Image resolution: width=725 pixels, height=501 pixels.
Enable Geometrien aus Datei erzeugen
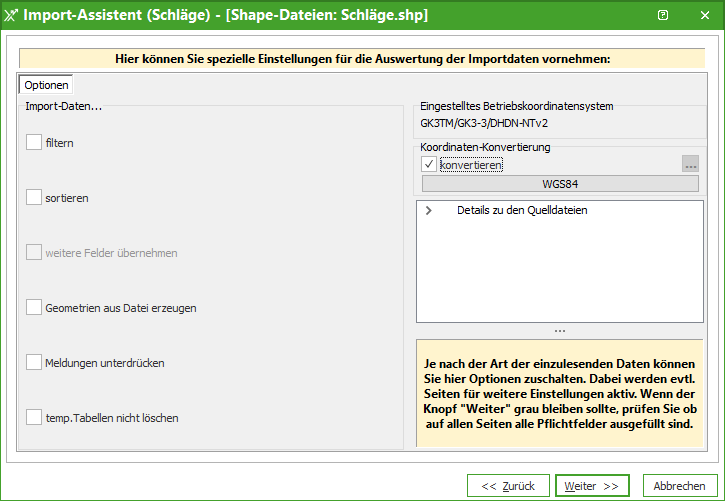pyautogui.click(x=34, y=308)
